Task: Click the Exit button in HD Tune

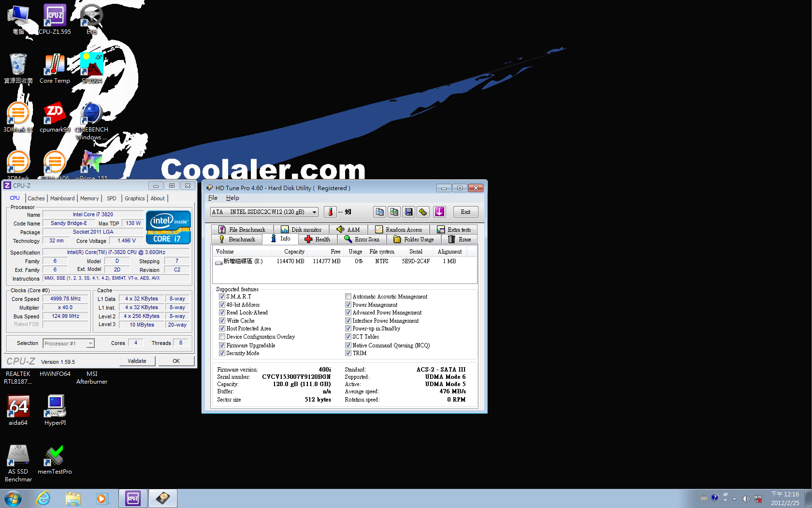Action: (465, 212)
